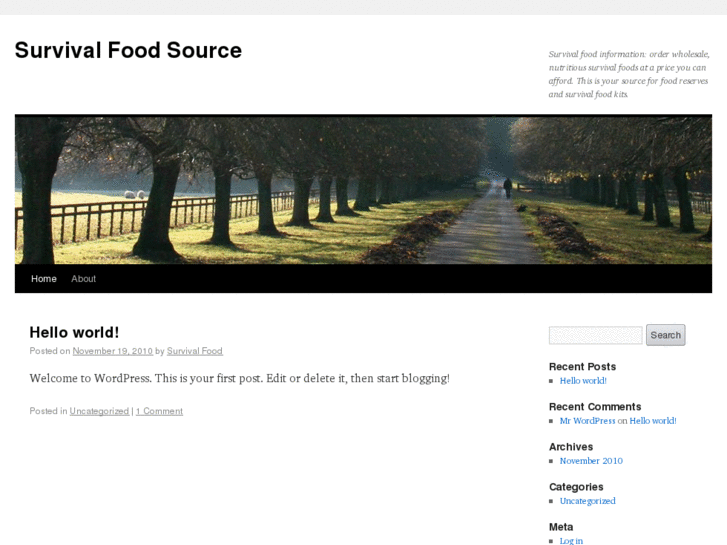Open the Hello world! post title
This screenshot has width=727, height=545.
pos(74,333)
